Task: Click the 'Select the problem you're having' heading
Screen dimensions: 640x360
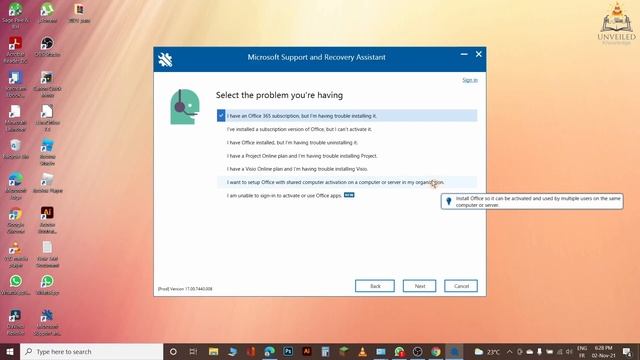Action: 279,96
